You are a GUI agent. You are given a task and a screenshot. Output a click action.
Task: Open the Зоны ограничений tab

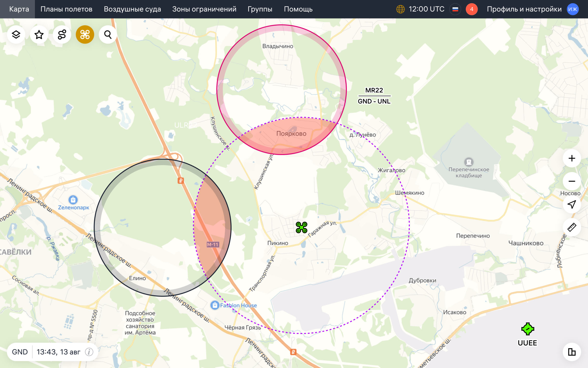(x=204, y=9)
